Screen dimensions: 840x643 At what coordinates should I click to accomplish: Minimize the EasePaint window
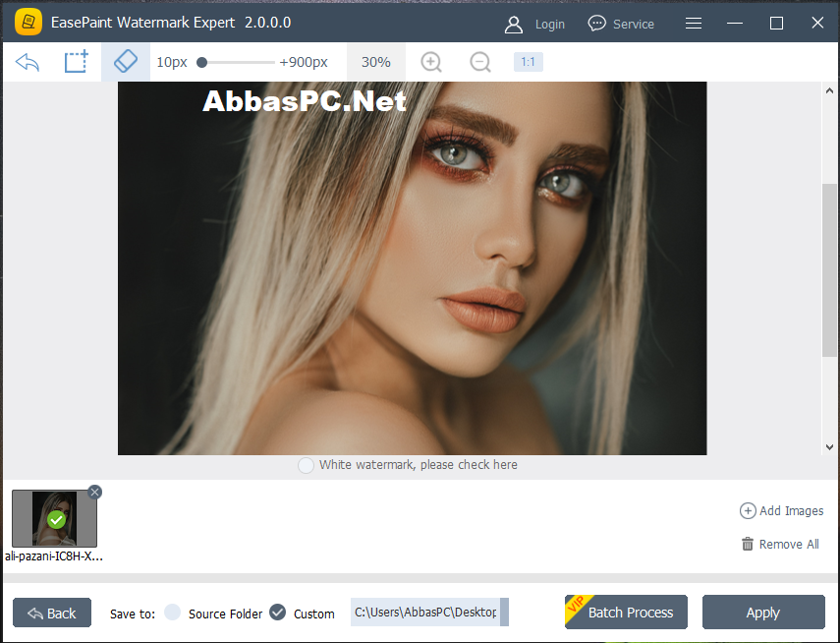735,23
